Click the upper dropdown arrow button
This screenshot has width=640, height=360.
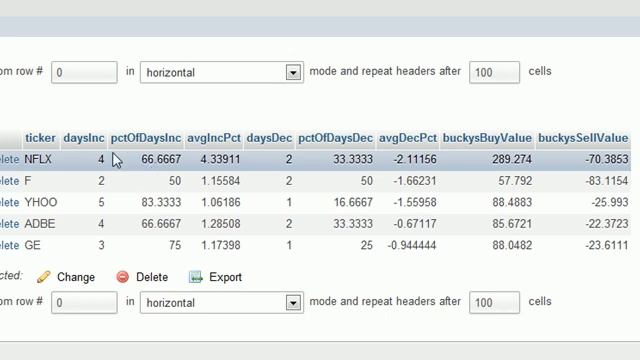[293, 73]
